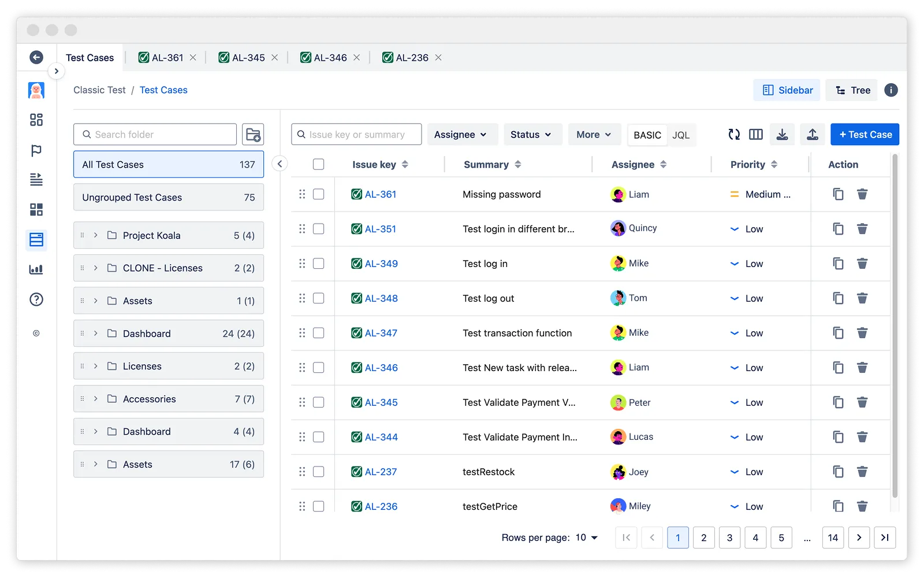Open the flag (milestones) sidebar icon
Image resolution: width=924 pixels, height=578 pixels.
pos(36,150)
